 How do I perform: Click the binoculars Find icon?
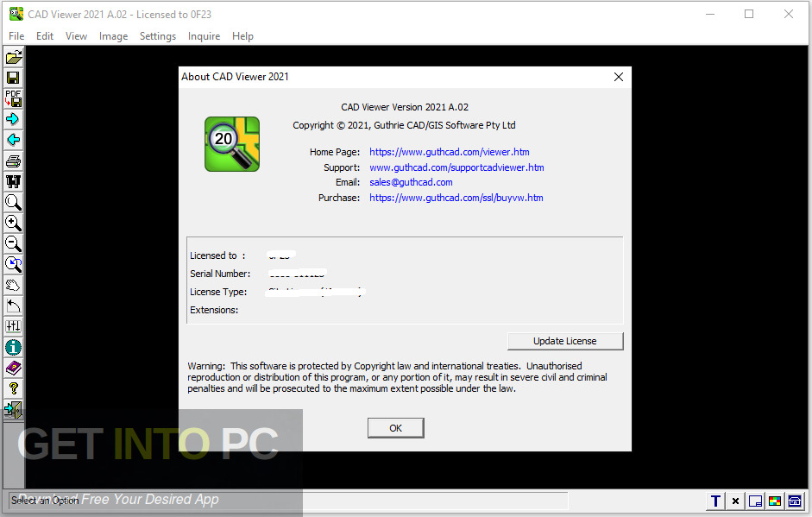coord(14,181)
